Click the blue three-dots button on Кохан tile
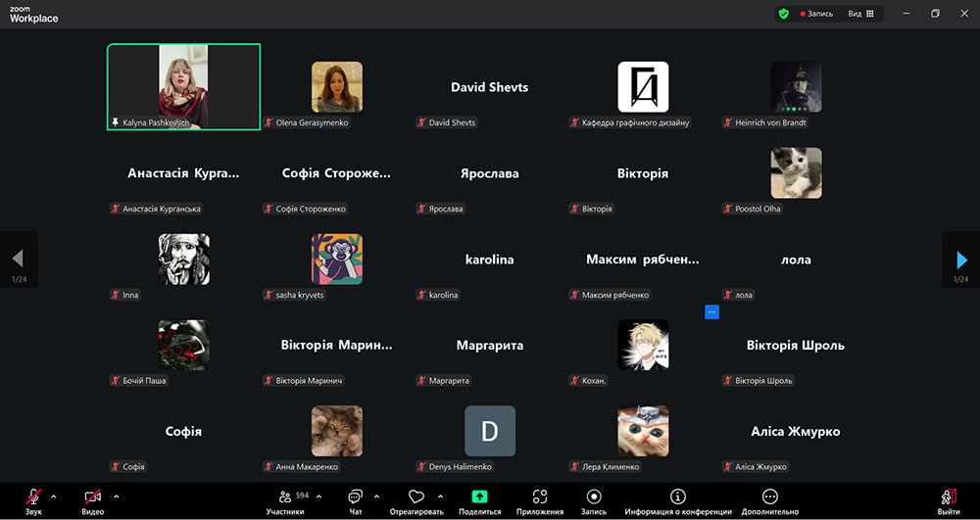The height and width of the screenshot is (520, 980). click(712, 311)
